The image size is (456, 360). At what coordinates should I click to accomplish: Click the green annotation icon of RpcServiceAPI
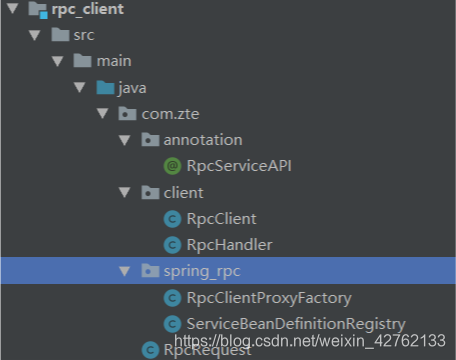pos(172,166)
